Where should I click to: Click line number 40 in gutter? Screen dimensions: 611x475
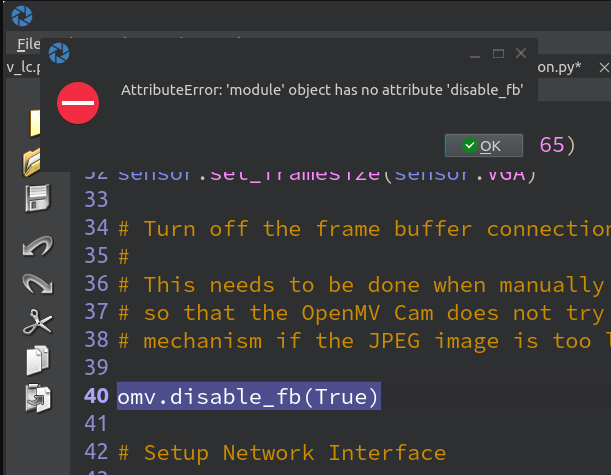(97, 396)
